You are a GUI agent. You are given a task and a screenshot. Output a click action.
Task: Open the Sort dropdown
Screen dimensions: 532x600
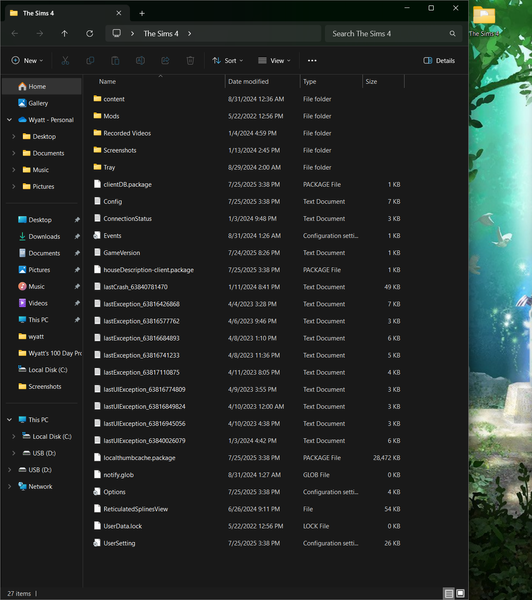[227, 60]
